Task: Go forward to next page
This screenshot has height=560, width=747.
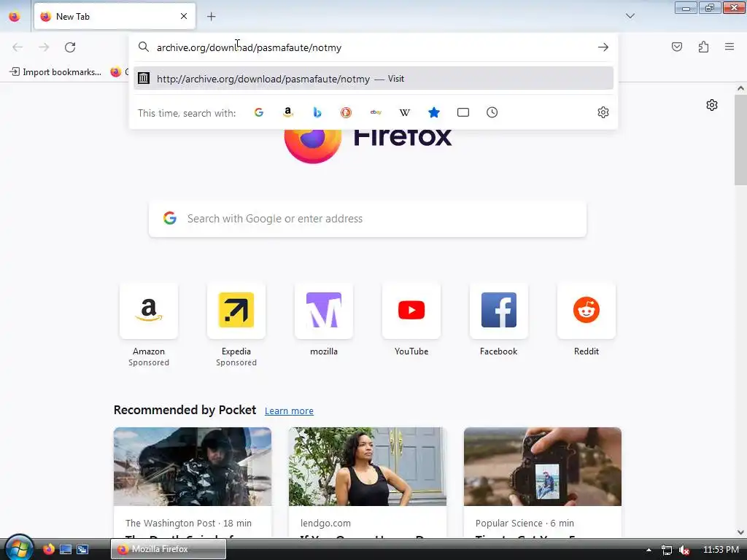Action: tap(44, 47)
